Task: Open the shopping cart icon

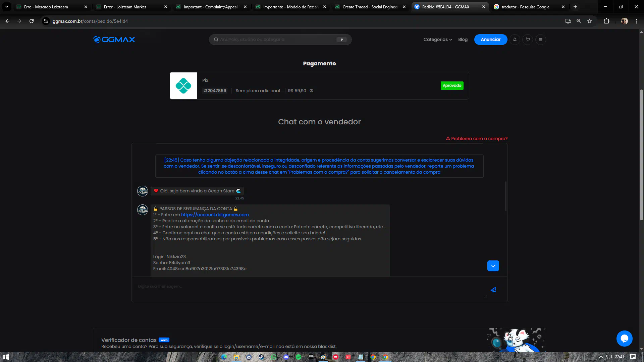Action: [528, 40]
